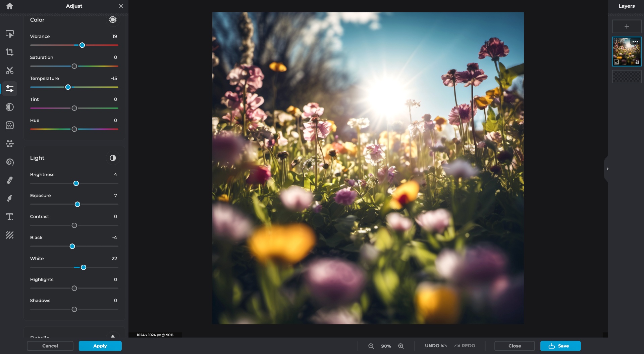Select the Arrange pointer tool
Viewport: 644px width, 354px height.
[10, 34]
